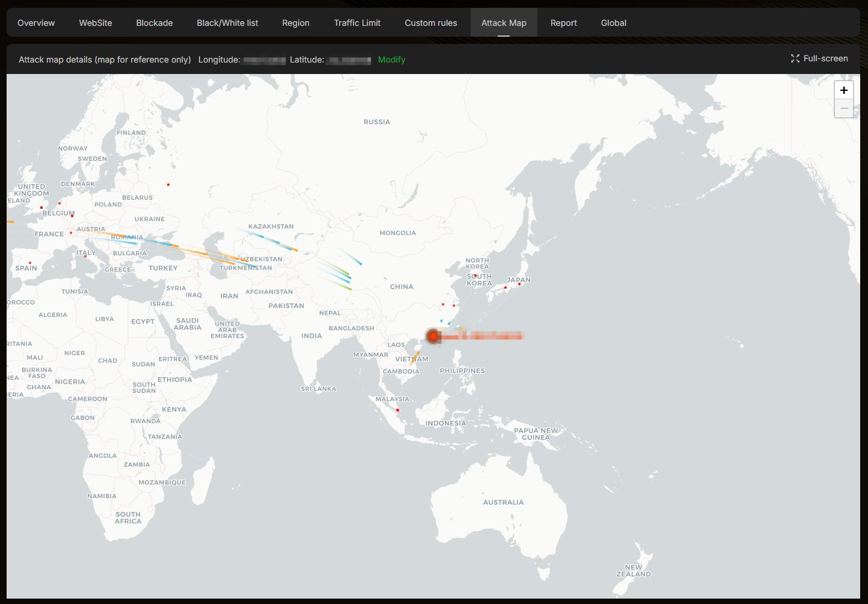The height and width of the screenshot is (604, 868).
Task: Click the zoom out minus button
Action: [844, 108]
